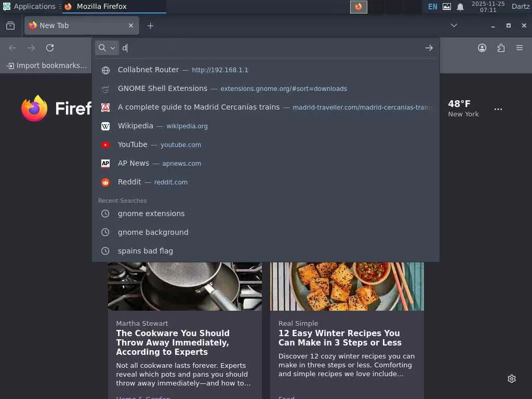The image size is (532, 399).
Task: Expand the list all tabs chevron
Action: [454, 25]
